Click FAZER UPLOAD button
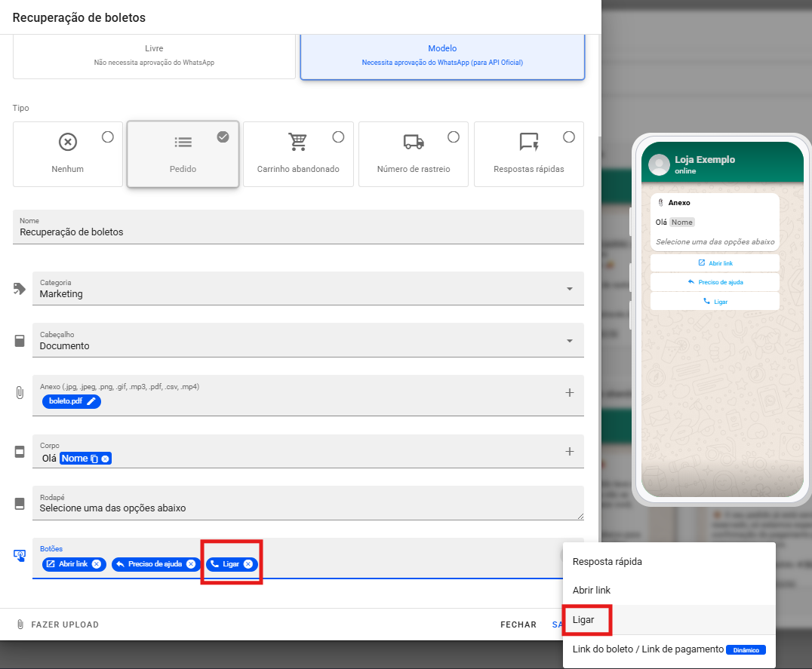The image size is (812, 669). (57, 625)
